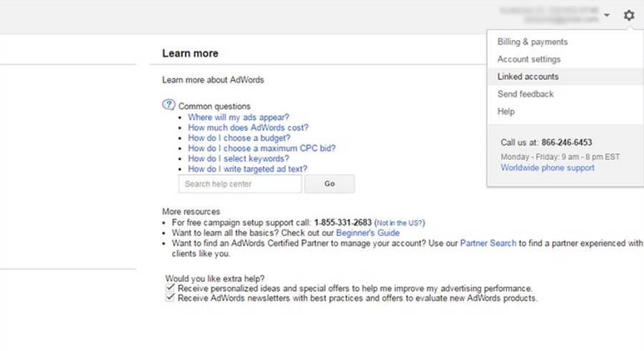Open Help from gear menu
Screen dimensions: 644x351
pos(506,112)
